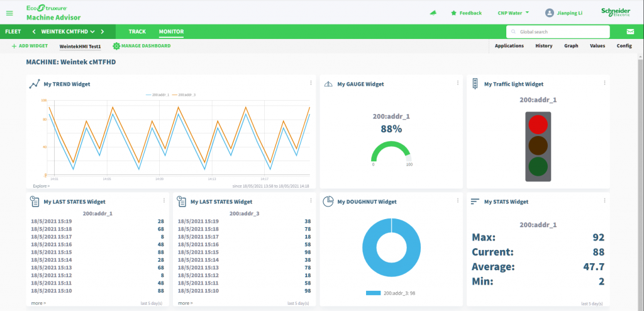Click the 18/5/2021 15:19 row with value 28
644x311 pixels.
coord(97,222)
